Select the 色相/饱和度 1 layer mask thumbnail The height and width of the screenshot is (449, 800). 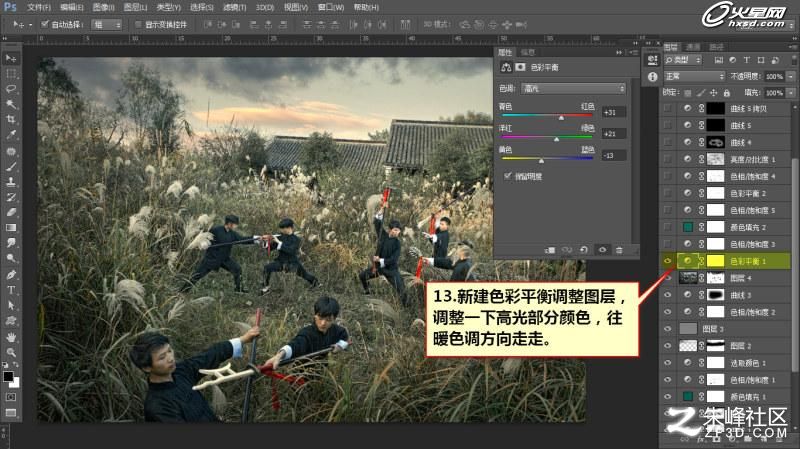pos(715,380)
